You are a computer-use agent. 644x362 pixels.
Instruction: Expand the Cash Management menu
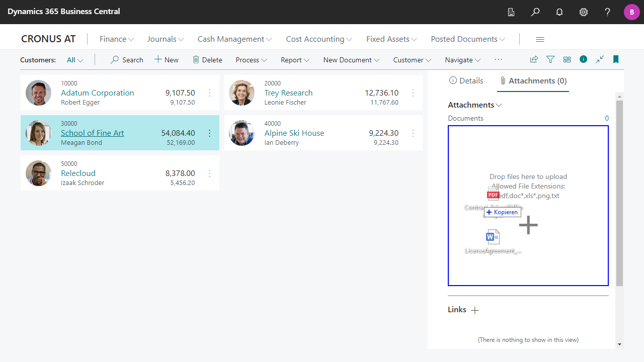coord(234,39)
